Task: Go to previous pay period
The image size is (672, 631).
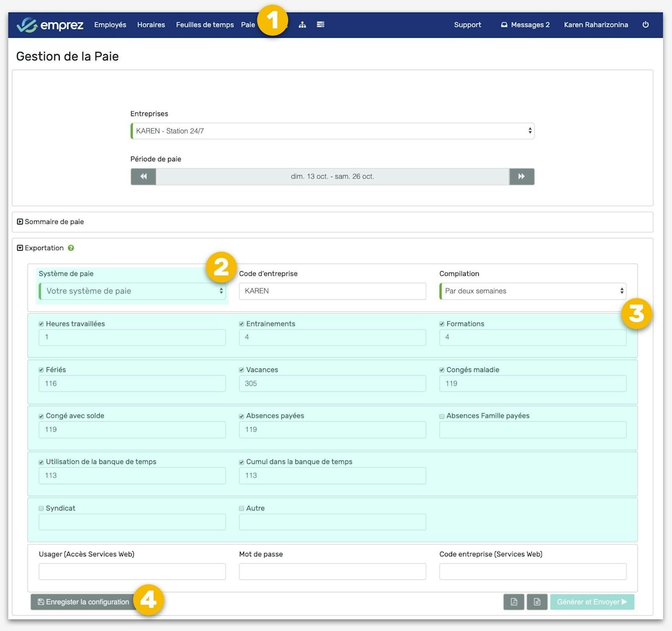Action: 143,177
